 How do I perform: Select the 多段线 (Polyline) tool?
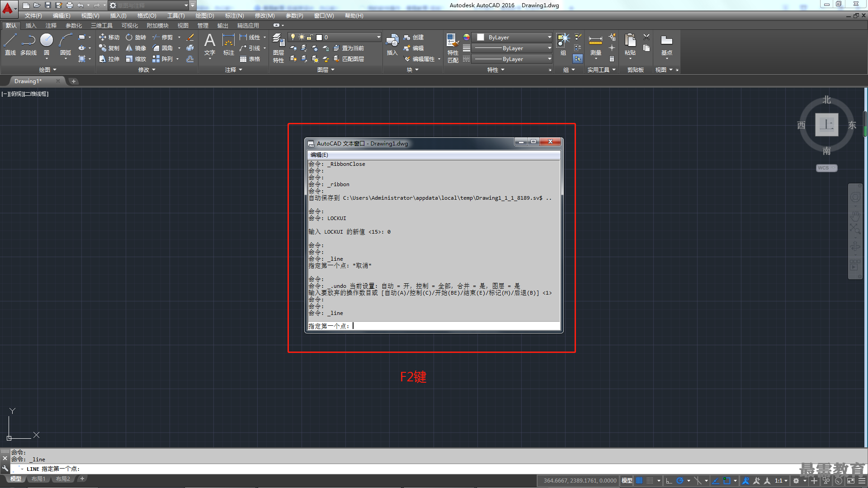[x=28, y=44]
